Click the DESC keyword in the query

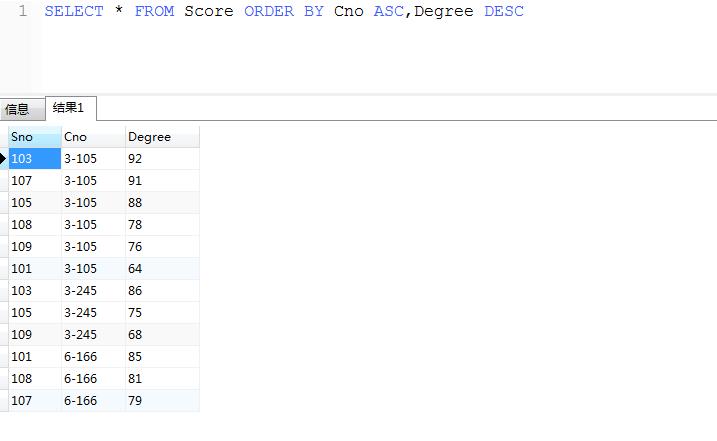coord(504,11)
